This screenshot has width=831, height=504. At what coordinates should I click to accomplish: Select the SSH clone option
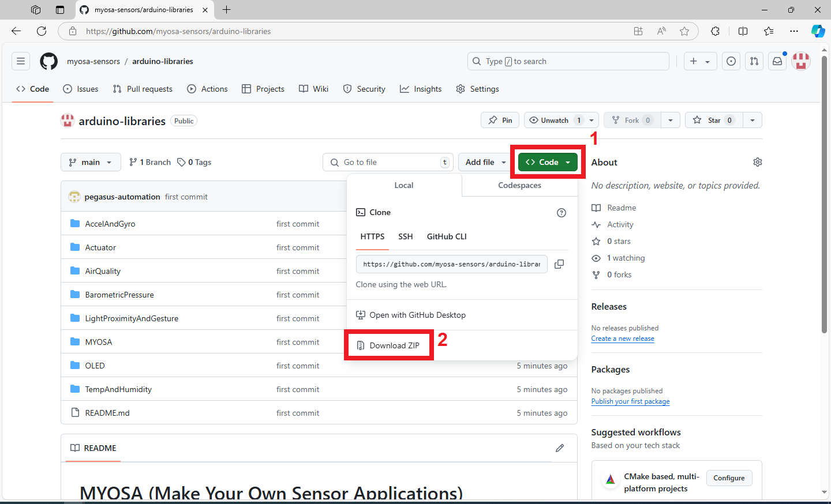(406, 236)
